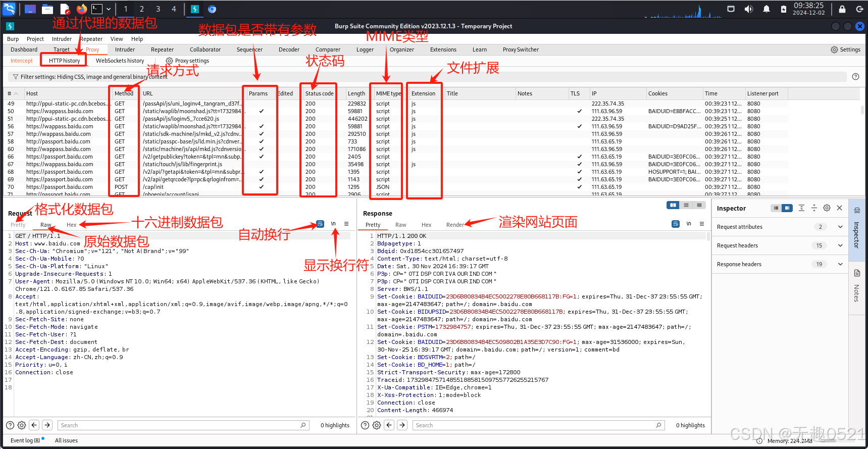
Task: Open the filter settings help icon
Action: (855, 77)
